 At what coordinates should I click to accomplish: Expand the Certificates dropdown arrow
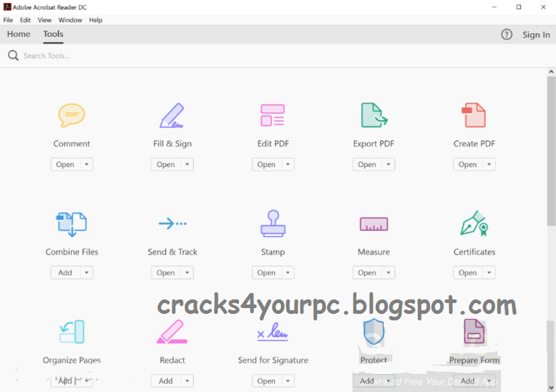pos(489,273)
